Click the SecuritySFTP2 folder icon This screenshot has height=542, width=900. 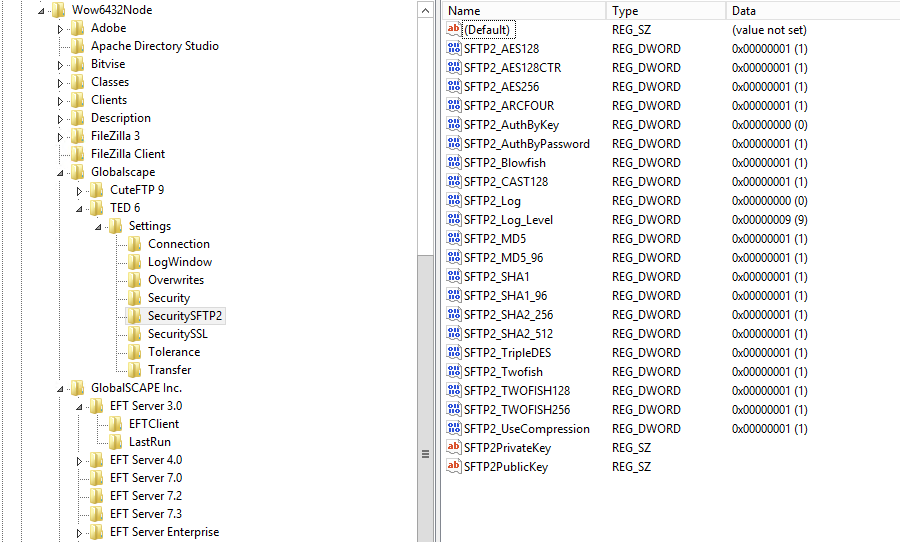(x=134, y=316)
